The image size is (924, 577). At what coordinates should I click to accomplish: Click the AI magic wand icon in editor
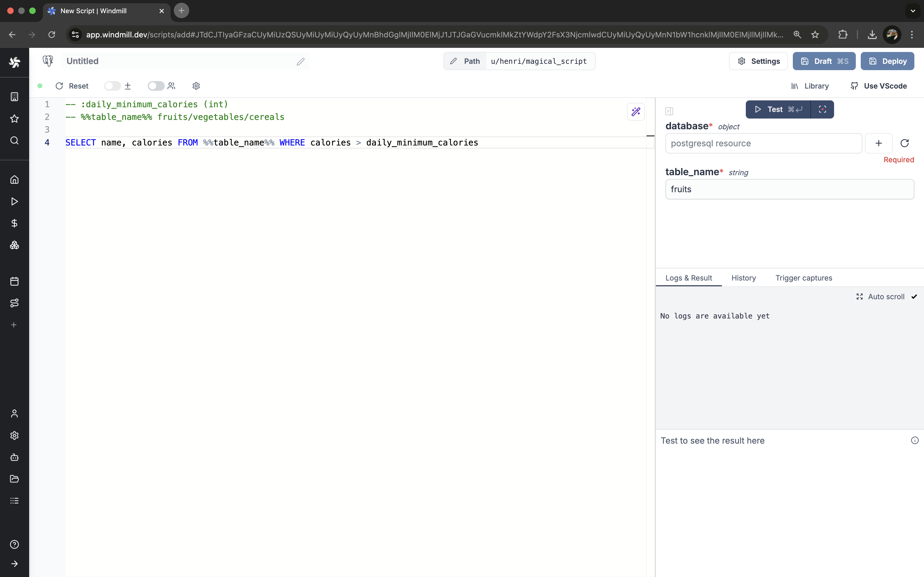(636, 112)
